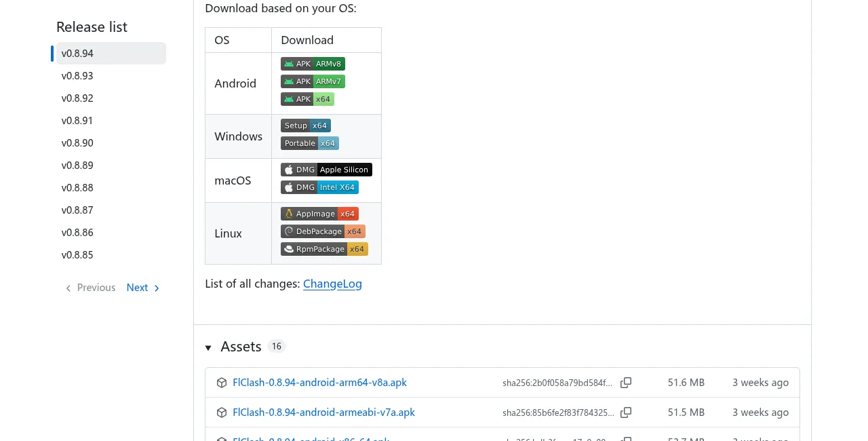The width and height of the screenshot is (868, 441).
Task: Open FlClash-0.8.94-android-armeabi-v7a.apk asset link
Action: point(323,413)
